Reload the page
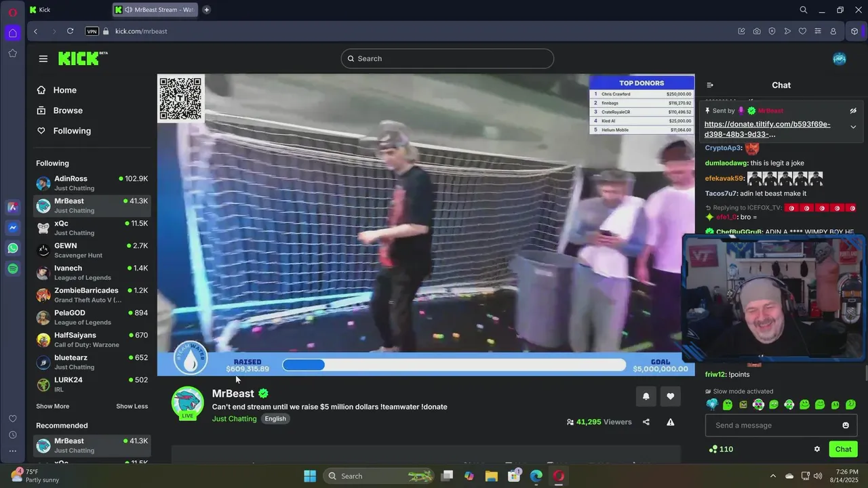 coord(70,31)
